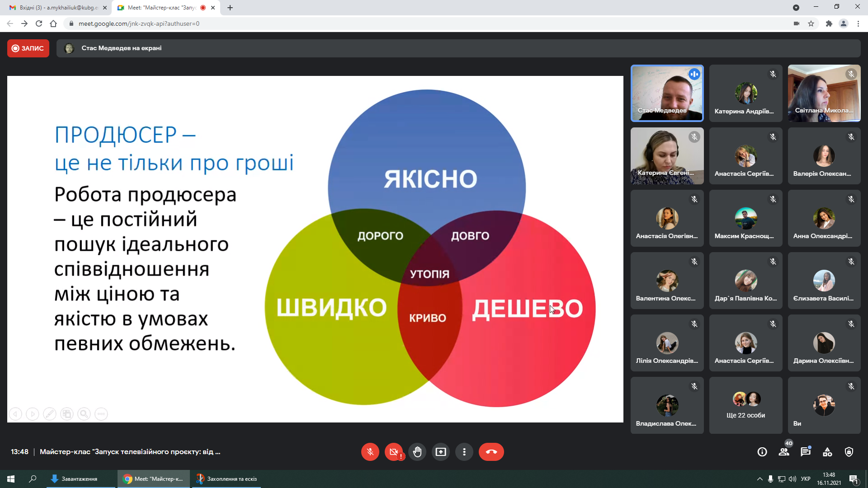Bookmark this page with the star icon
868x488 pixels.
click(x=811, y=23)
